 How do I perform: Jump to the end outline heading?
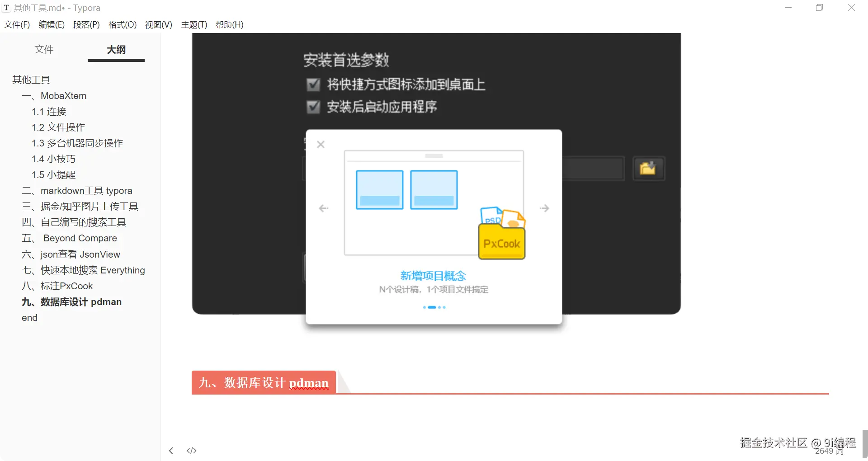29,318
